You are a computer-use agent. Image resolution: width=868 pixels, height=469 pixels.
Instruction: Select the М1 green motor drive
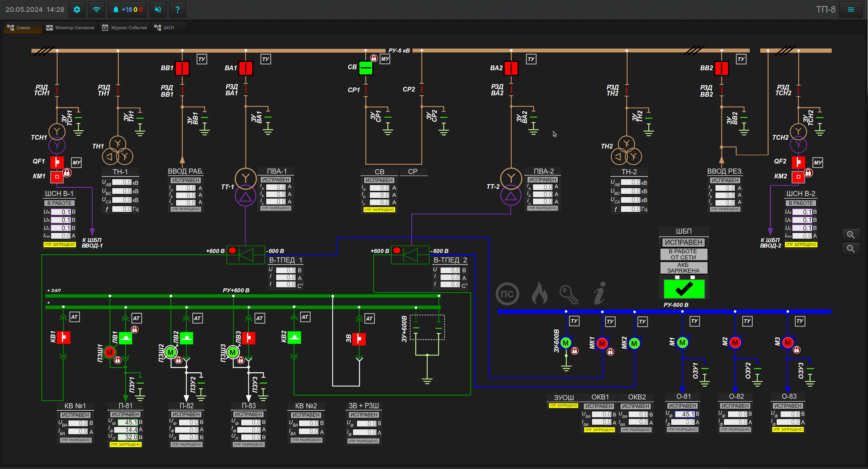point(683,343)
